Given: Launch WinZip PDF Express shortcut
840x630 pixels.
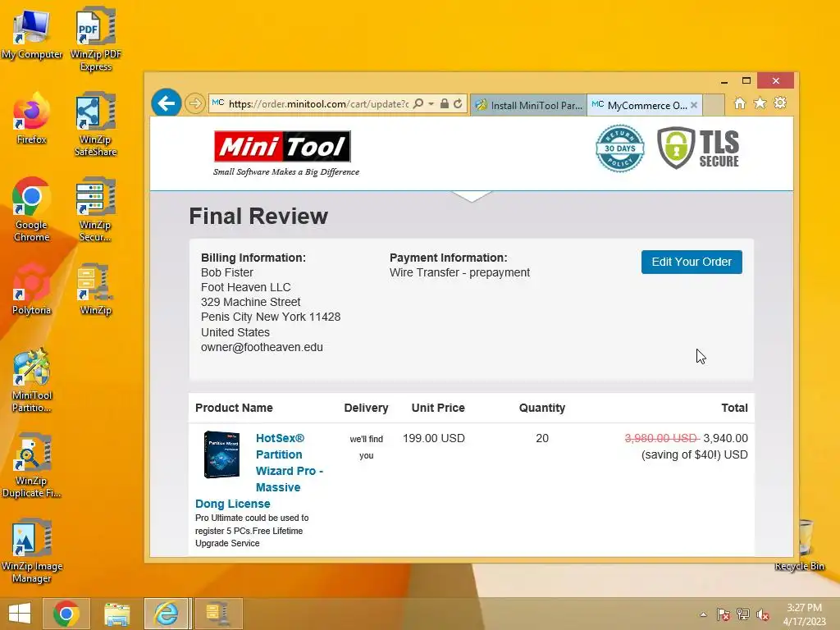Looking at the screenshot, I should 96,39.
